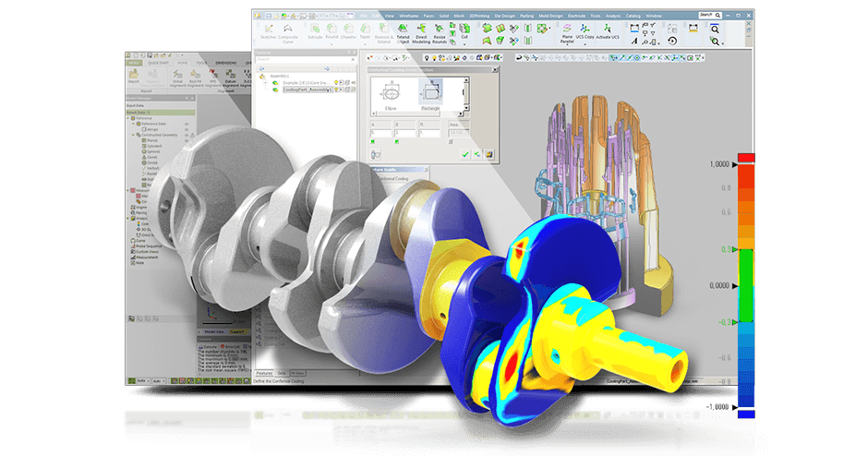
Task: Collapse the Reference node in Model Manager
Action: point(128,118)
